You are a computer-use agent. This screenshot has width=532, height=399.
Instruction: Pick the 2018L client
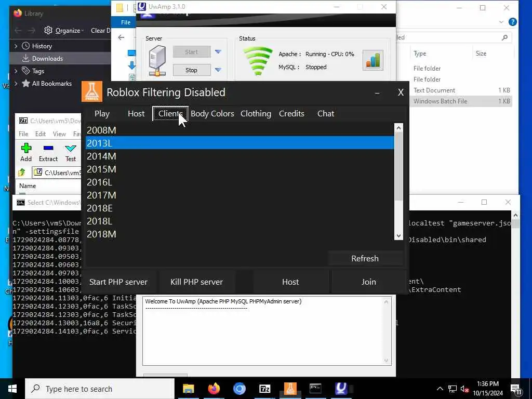click(240, 221)
